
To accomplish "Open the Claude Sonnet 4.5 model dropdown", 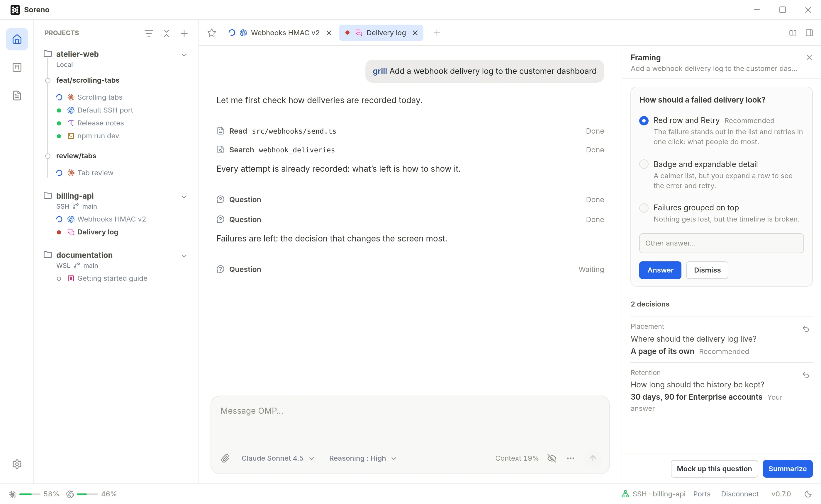I will coord(278,458).
